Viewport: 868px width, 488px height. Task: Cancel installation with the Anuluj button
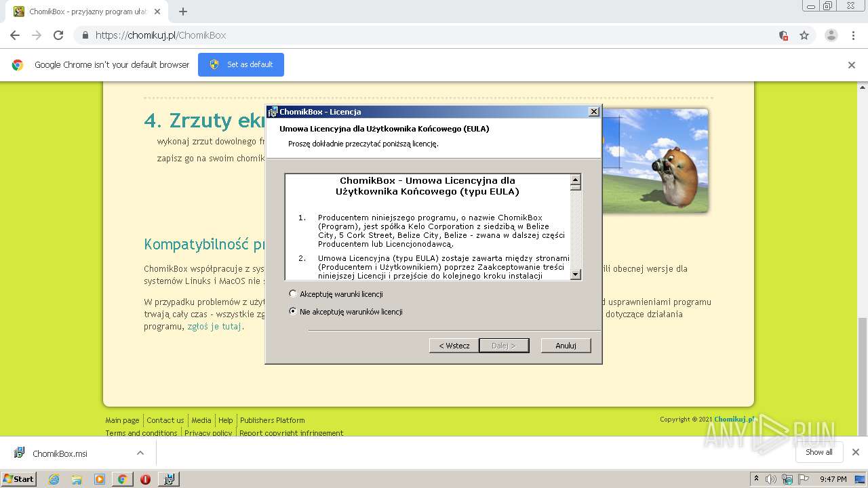coord(566,346)
